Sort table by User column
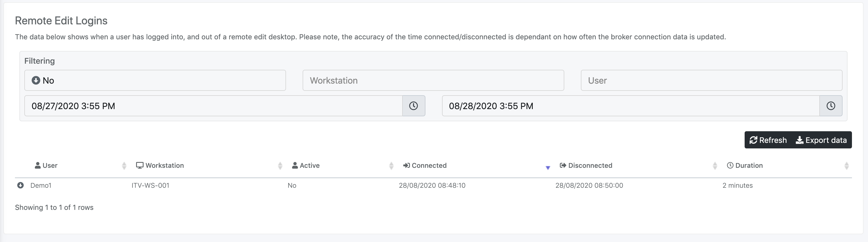The height and width of the screenshot is (242, 868). pos(50,165)
